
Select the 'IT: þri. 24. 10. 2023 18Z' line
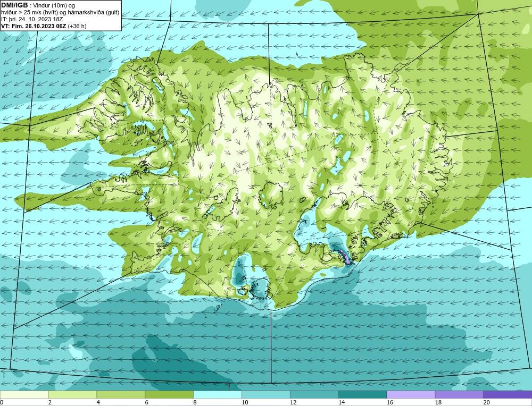(32, 19)
